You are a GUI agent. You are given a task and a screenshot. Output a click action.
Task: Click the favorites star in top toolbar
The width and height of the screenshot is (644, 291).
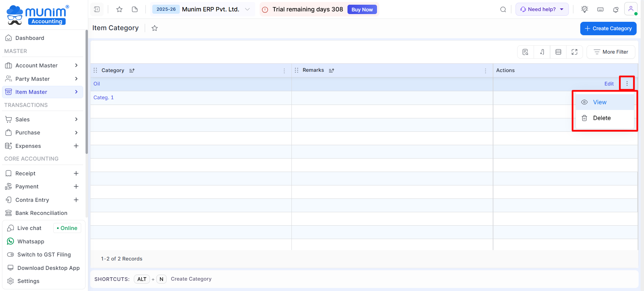click(x=119, y=9)
